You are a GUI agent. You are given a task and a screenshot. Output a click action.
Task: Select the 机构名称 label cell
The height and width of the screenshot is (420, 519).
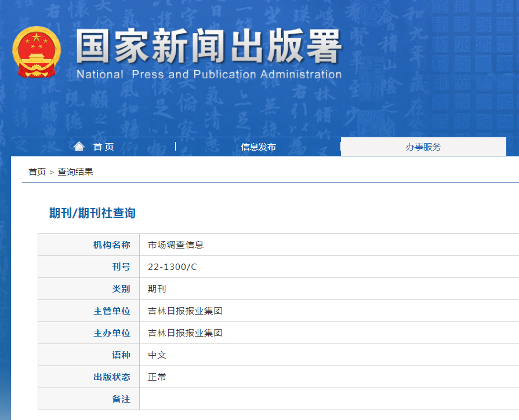tap(89, 244)
